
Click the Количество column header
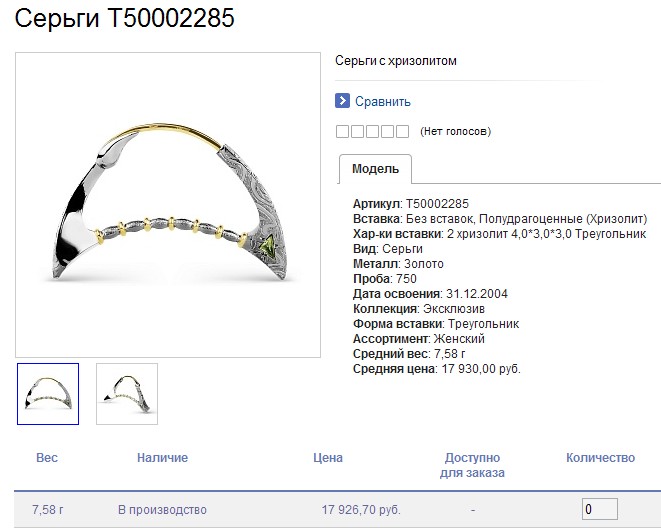pyautogui.click(x=600, y=458)
